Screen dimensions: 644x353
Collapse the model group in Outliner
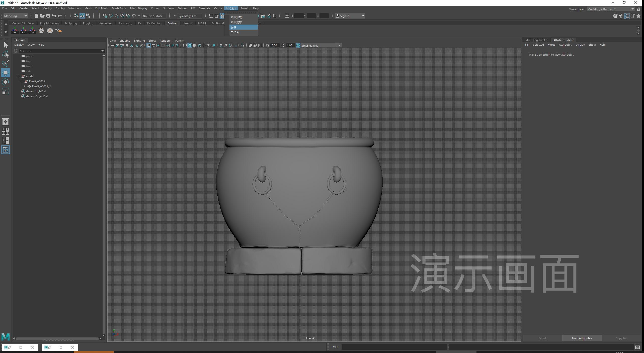(x=19, y=76)
